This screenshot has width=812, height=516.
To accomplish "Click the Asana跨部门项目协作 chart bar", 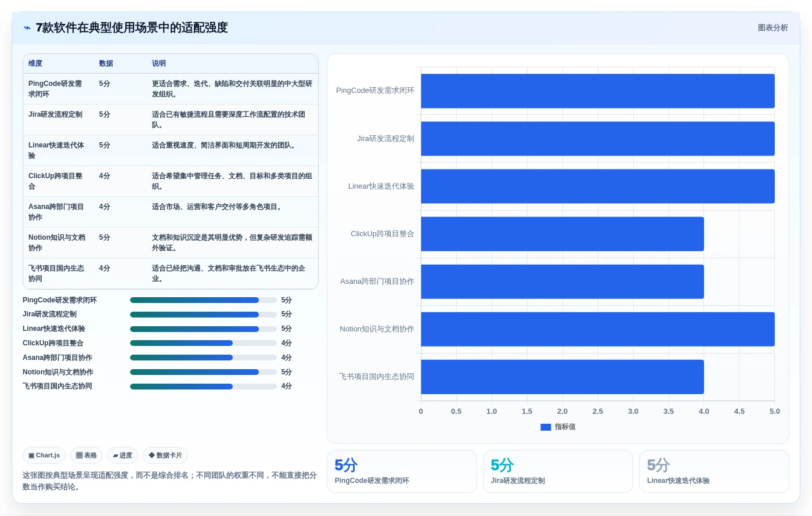I will coord(562,282).
